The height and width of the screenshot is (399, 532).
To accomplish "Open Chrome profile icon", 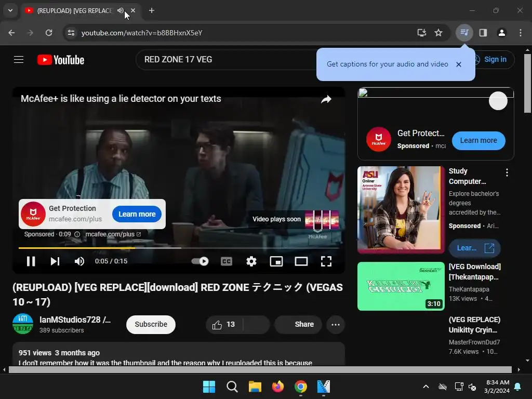I will 501,33.
